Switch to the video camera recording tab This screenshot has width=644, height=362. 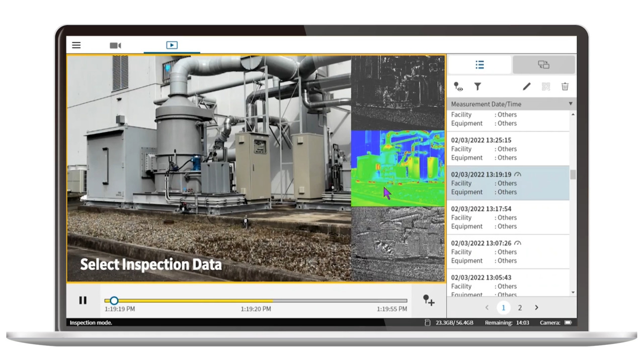tap(115, 45)
